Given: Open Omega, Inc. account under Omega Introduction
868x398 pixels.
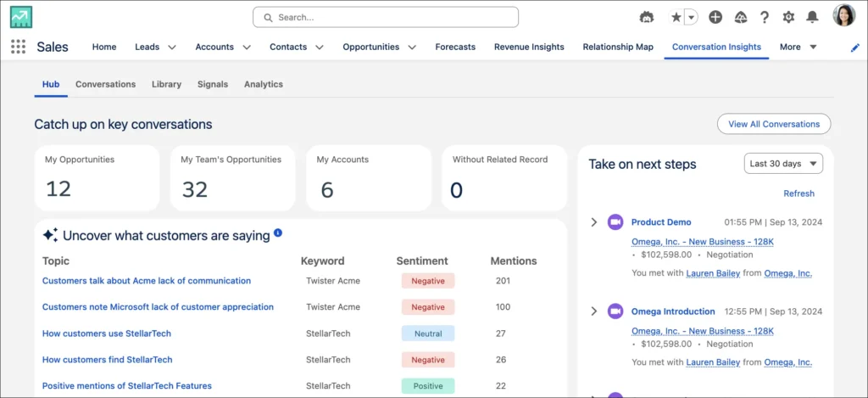Looking at the screenshot, I should (x=788, y=362).
